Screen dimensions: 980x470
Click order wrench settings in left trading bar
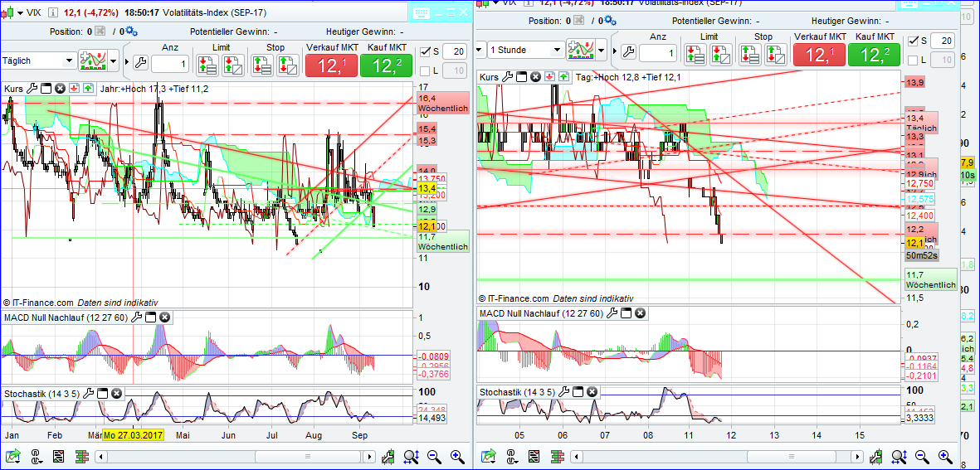(140, 62)
